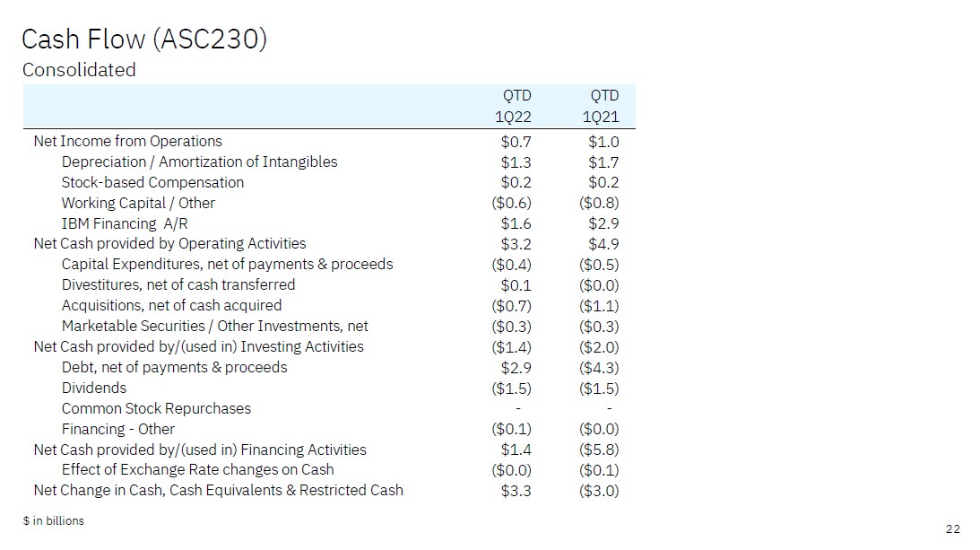Click "Divestitures, net of cash transferred" label
Image resolution: width=980 pixels, height=550 pixels.
(x=178, y=284)
